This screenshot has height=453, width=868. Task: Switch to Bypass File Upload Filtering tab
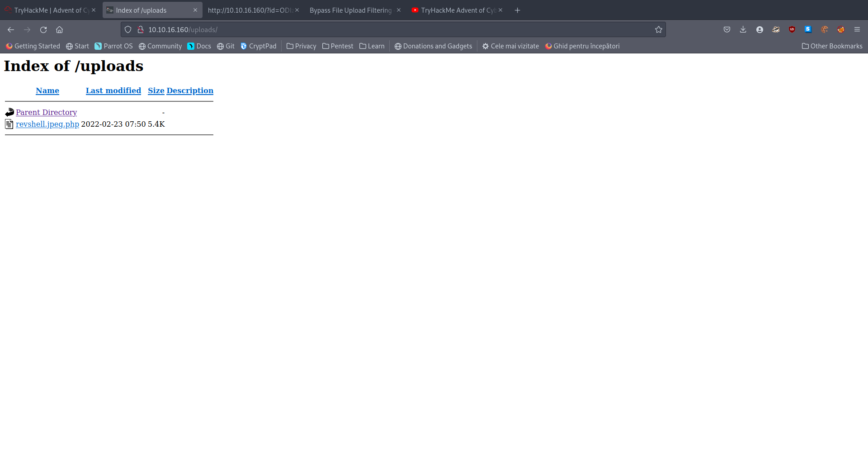click(x=350, y=10)
